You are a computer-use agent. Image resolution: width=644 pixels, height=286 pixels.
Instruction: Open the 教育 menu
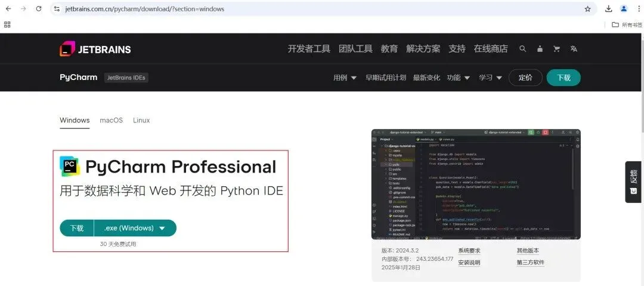[389, 49]
